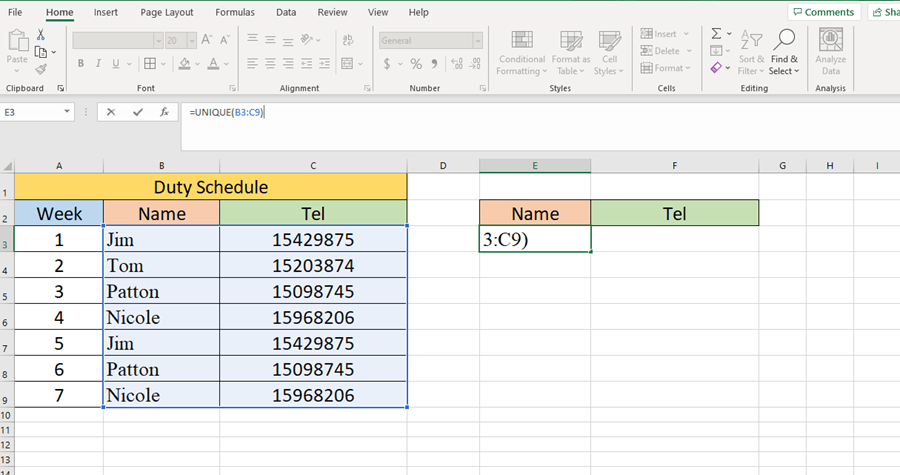Click the Paste clipboard icon
The image size is (900, 475).
click(x=17, y=41)
